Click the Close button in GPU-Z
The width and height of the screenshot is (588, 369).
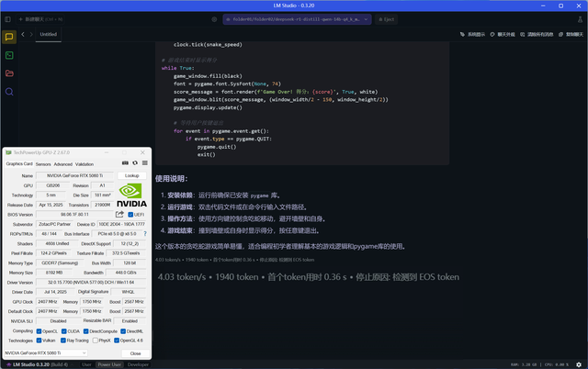coord(135,353)
